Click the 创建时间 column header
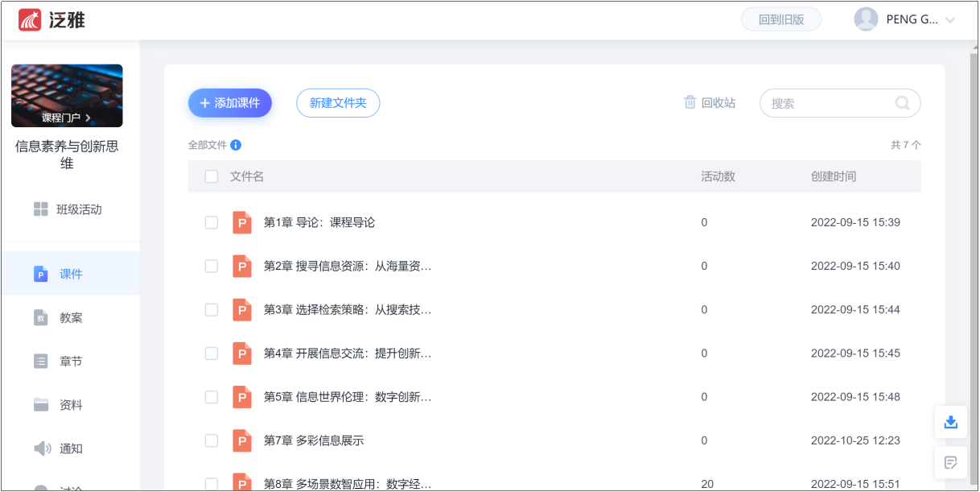The width and height of the screenshot is (980, 492). point(834,176)
